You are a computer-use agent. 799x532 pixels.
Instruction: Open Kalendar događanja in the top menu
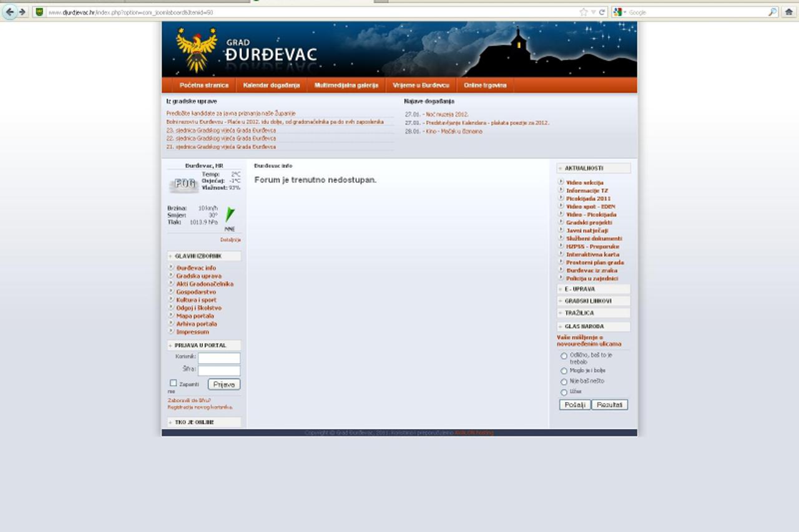(x=272, y=85)
